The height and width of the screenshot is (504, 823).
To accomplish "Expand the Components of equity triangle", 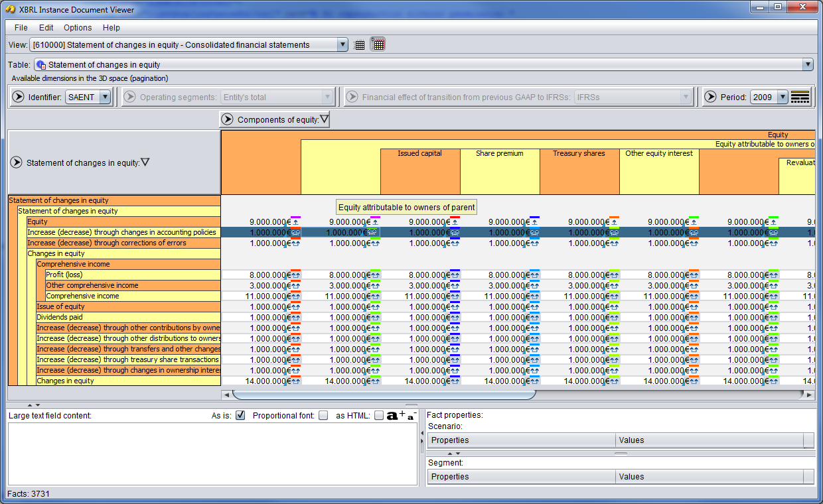I will click(324, 119).
